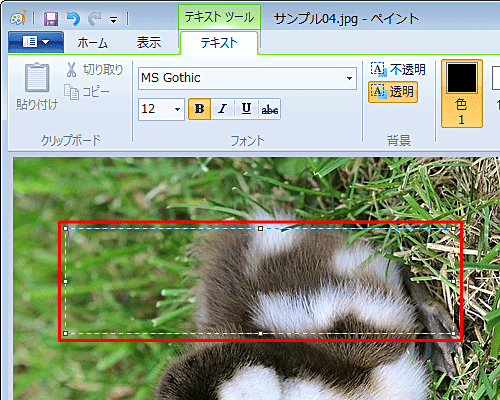Click the 切り取り scissors button

click(x=94, y=70)
